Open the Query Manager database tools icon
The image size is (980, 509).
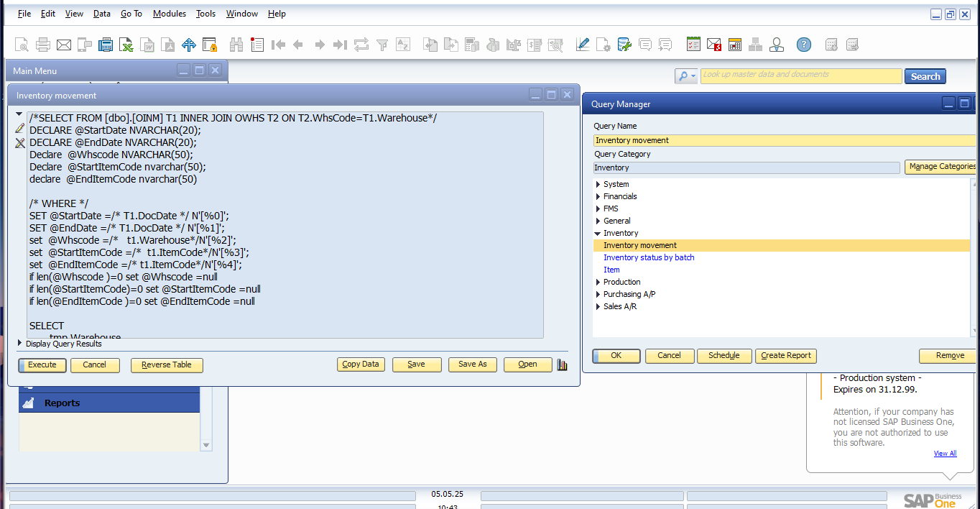[624, 45]
